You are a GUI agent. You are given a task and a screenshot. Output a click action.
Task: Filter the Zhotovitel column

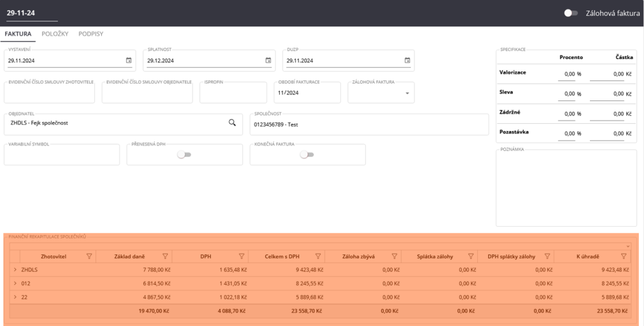(x=89, y=256)
